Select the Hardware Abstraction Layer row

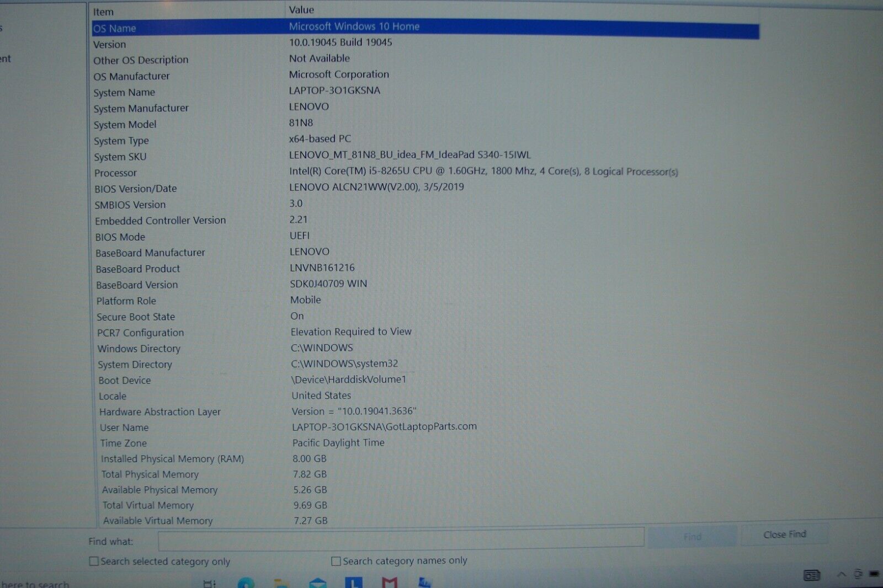(x=425, y=411)
